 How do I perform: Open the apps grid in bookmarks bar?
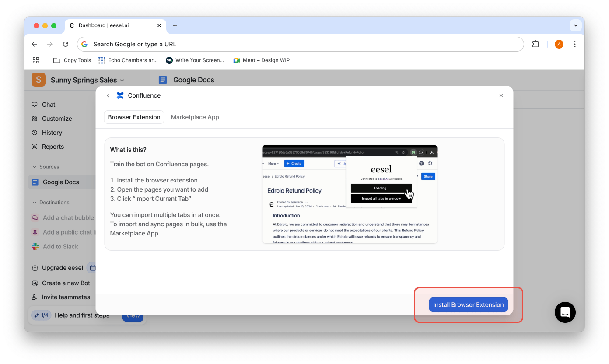pos(36,60)
